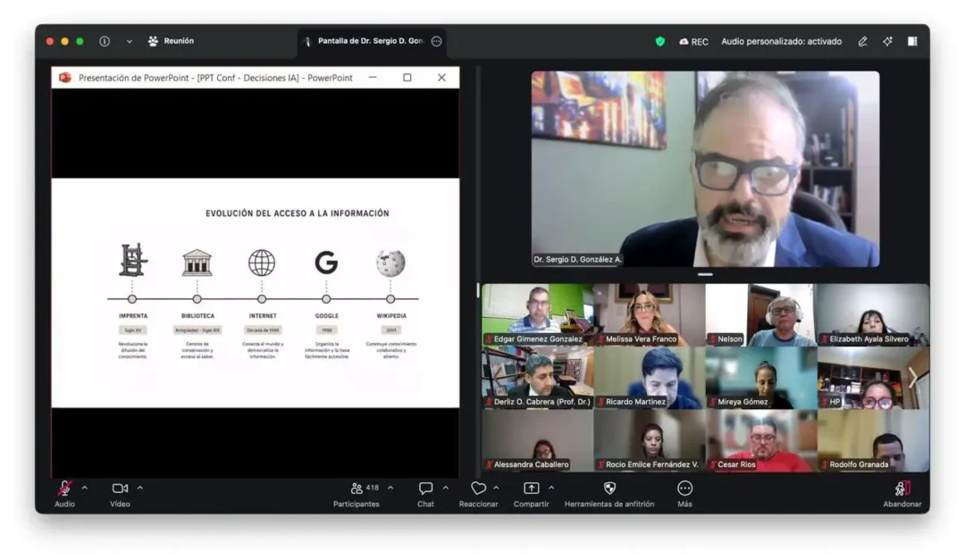Open Herramientas de anfitrión shield icon
Image resolution: width=965 pixels, height=560 pixels.
[x=609, y=488]
